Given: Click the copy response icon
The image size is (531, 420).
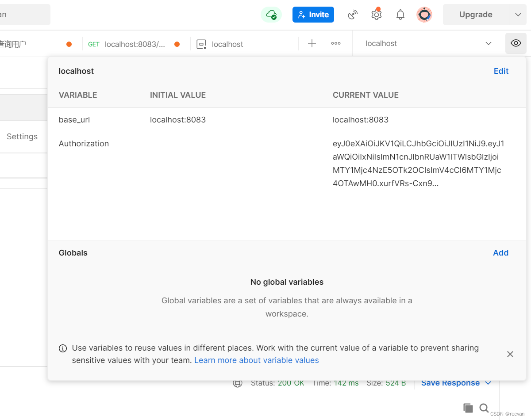Looking at the screenshot, I should point(468,408).
